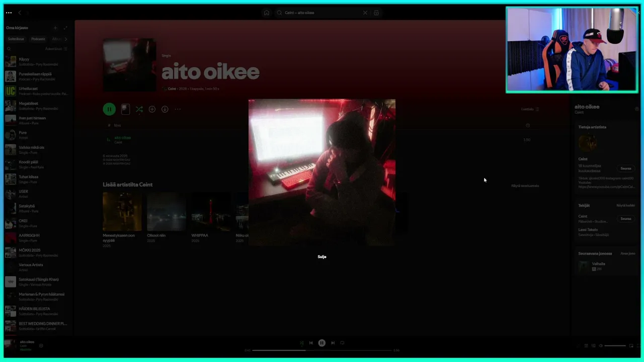Open the Ceint artist link under the title
644x362 pixels.
click(172, 88)
